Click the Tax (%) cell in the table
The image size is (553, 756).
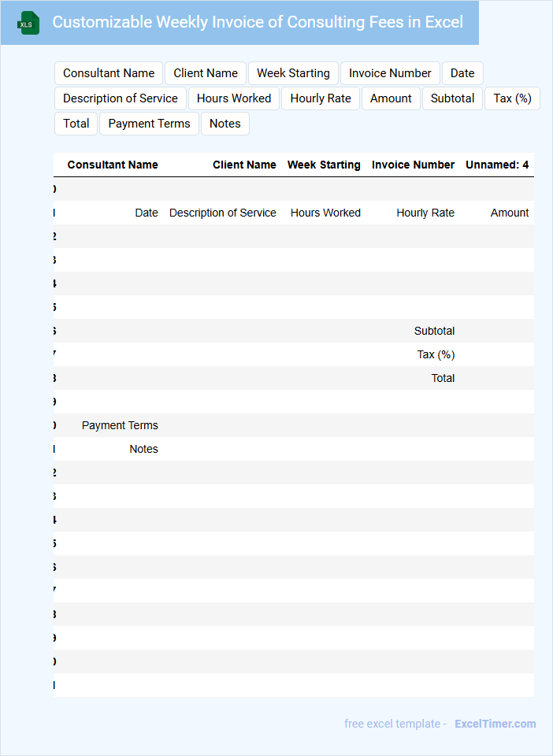[x=436, y=354]
